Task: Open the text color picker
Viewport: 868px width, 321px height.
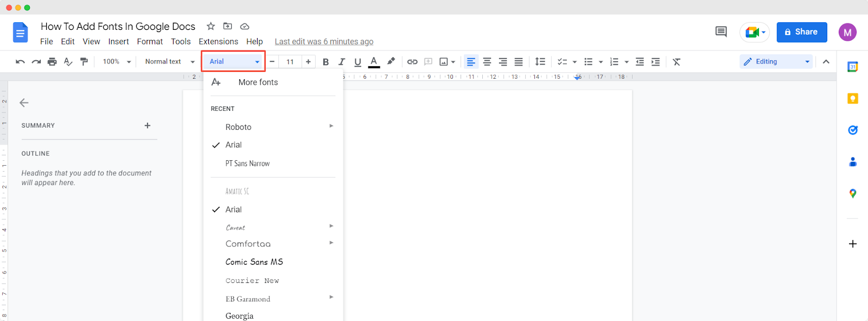Action: pyautogui.click(x=374, y=62)
